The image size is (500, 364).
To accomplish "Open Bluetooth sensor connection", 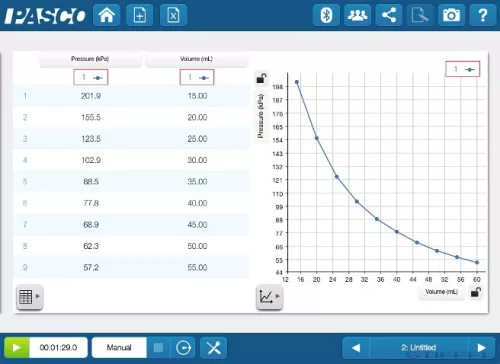I will [x=326, y=15].
